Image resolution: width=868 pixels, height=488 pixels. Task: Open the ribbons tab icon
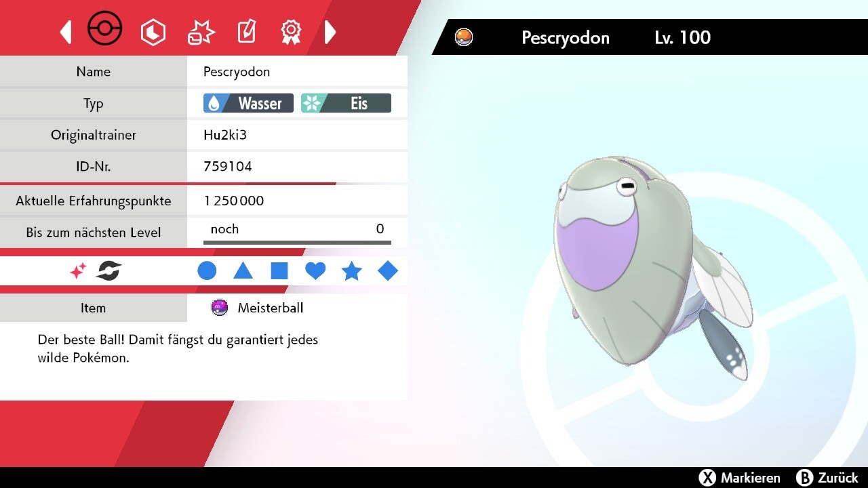click(x=291, y=31)
